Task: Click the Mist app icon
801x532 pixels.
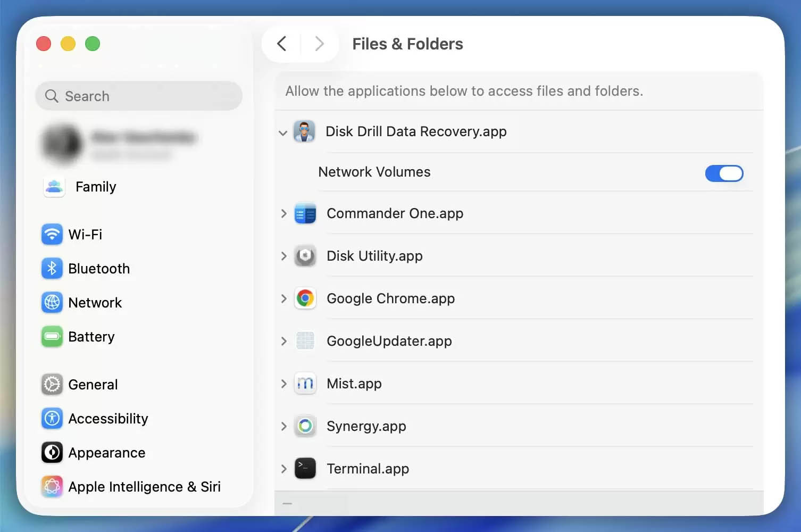Action: (305, 384)
